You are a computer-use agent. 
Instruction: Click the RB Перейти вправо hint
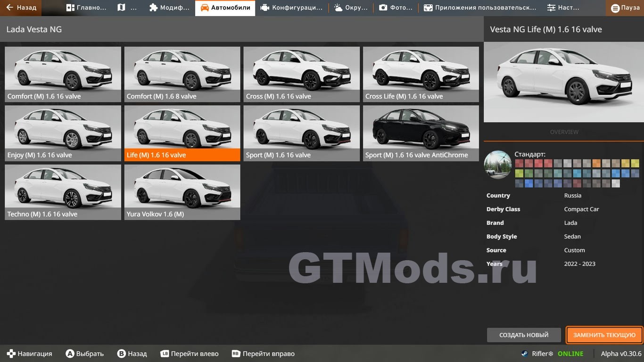coord(263,354)
